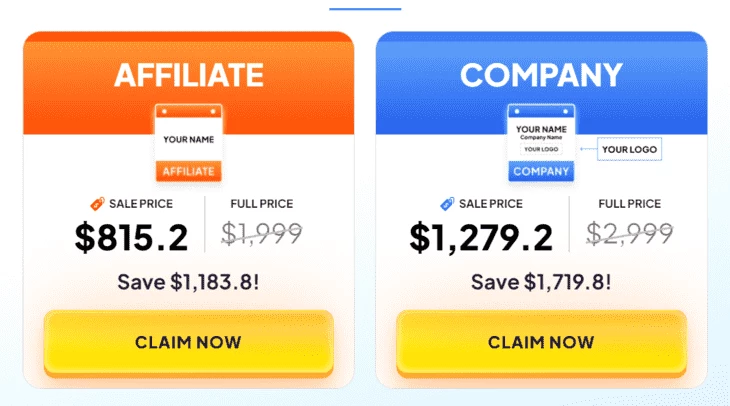The width and height of the screenshot is (730, 406).
Task: Click the blue COMPANY label on the badge
Action: tap(541, 171)
